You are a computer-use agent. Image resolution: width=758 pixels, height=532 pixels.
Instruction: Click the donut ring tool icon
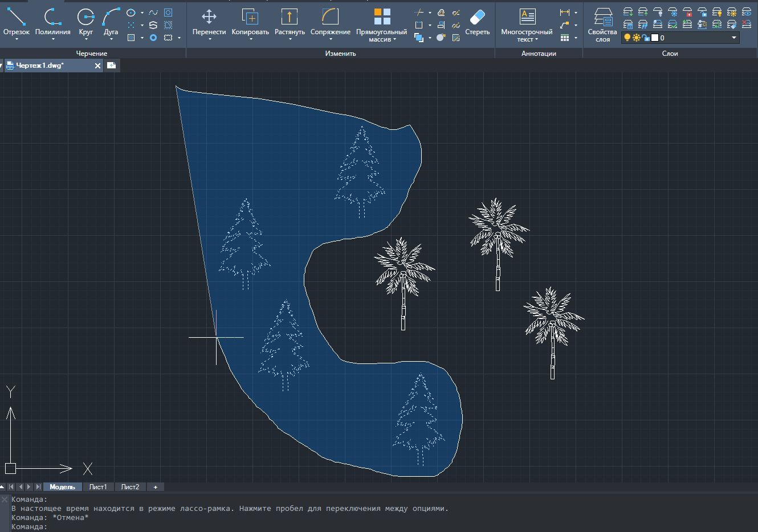tap(153, 38)
